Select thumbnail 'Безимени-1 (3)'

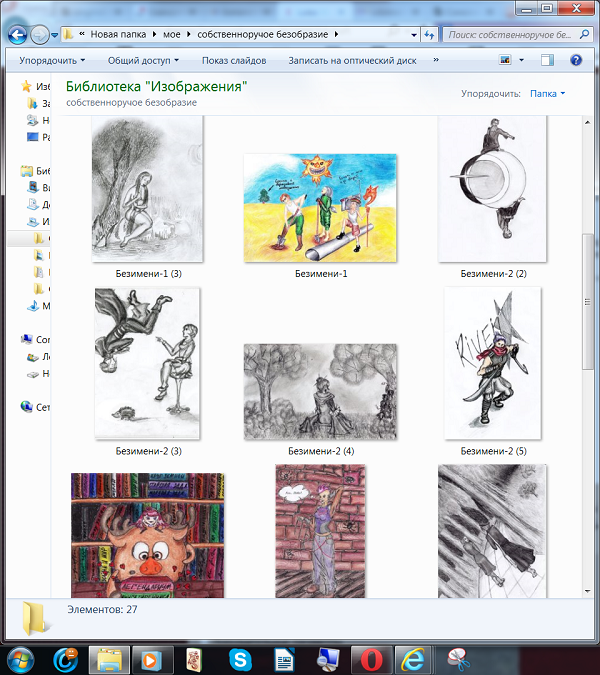tap(147, 189)
